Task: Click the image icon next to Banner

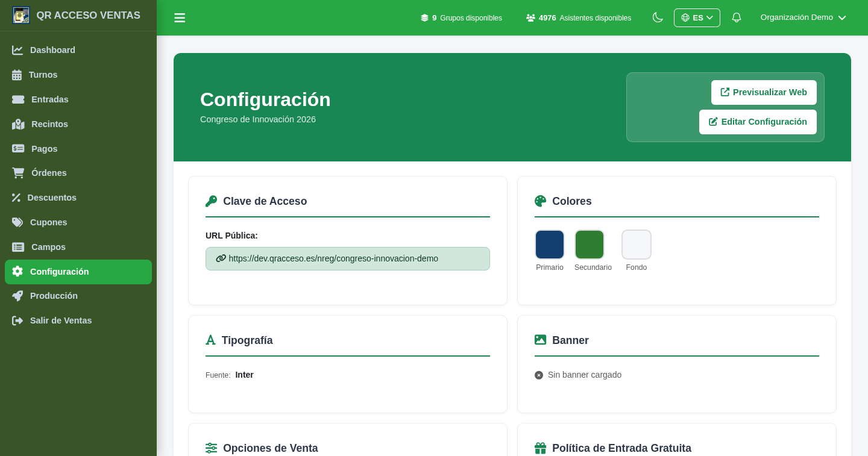Action: coord(540,340)
